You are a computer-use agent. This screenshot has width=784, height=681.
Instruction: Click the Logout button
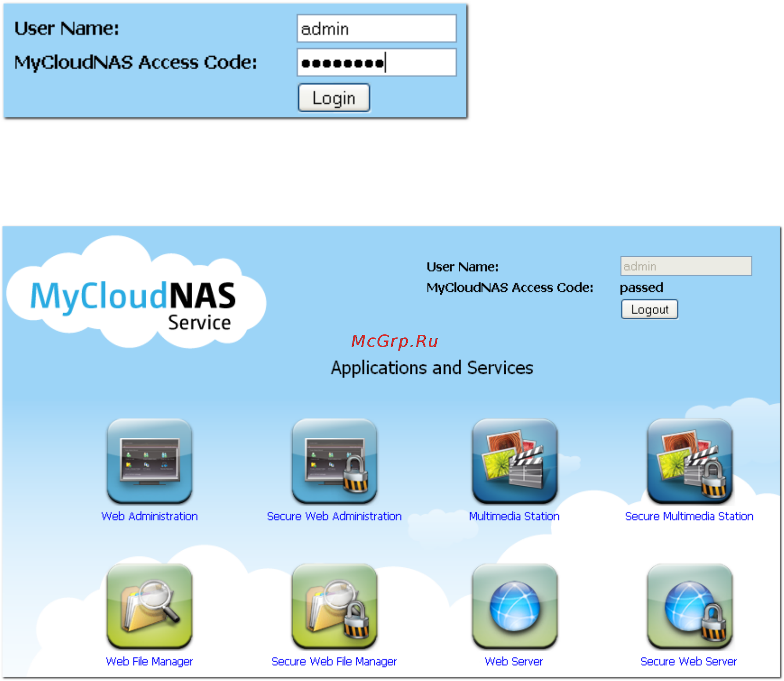point(650,309)
